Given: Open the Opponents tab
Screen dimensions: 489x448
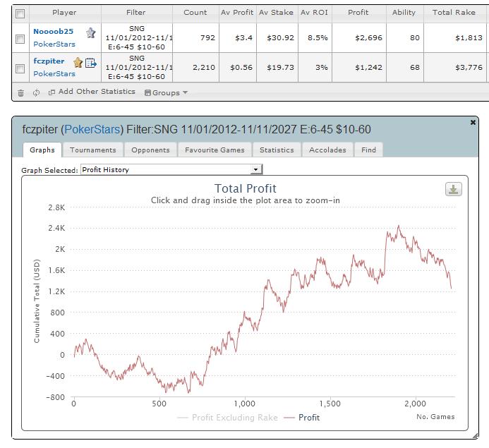Looking at the screenshot, I should tap(150, 150).
